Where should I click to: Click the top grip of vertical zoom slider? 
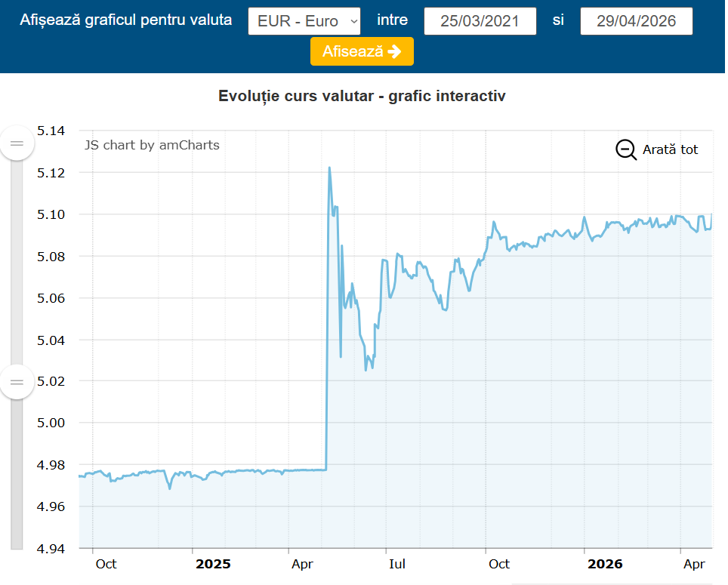[17, 143]
